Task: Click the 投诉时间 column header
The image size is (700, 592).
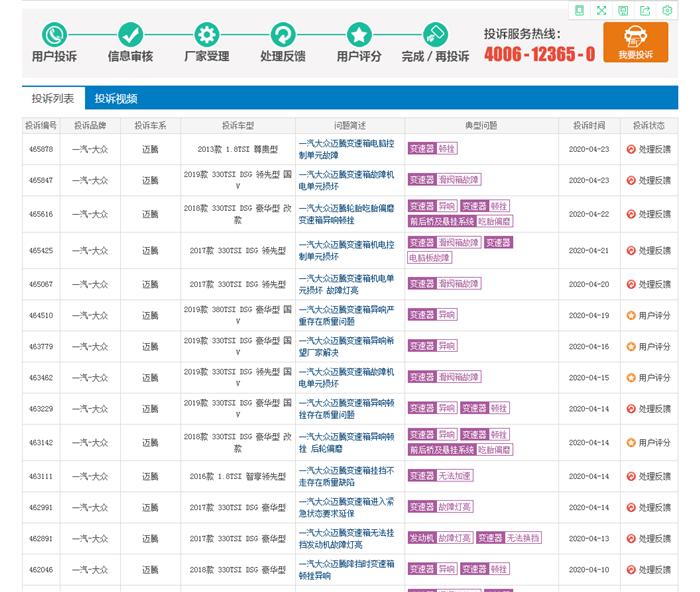Action: (589, 125)
